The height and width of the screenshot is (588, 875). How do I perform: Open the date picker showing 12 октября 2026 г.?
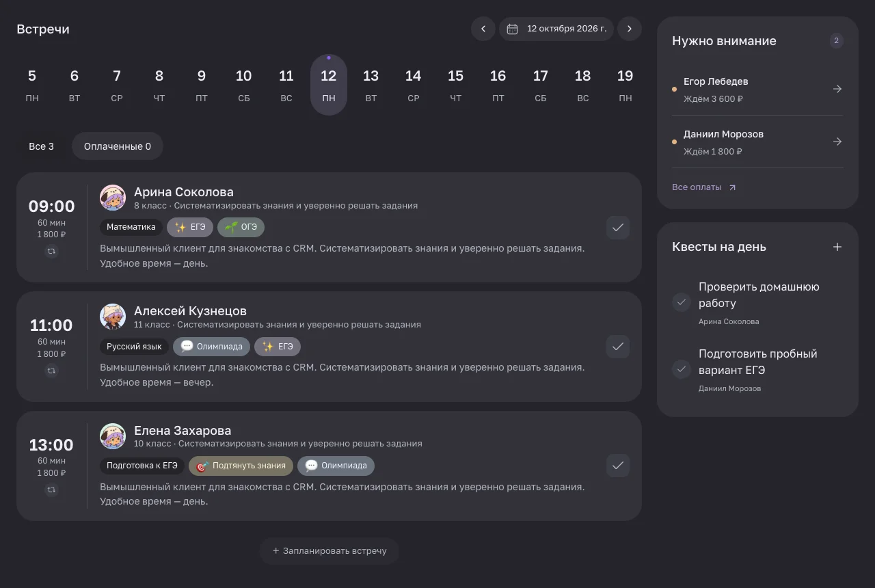click(556, 29)
